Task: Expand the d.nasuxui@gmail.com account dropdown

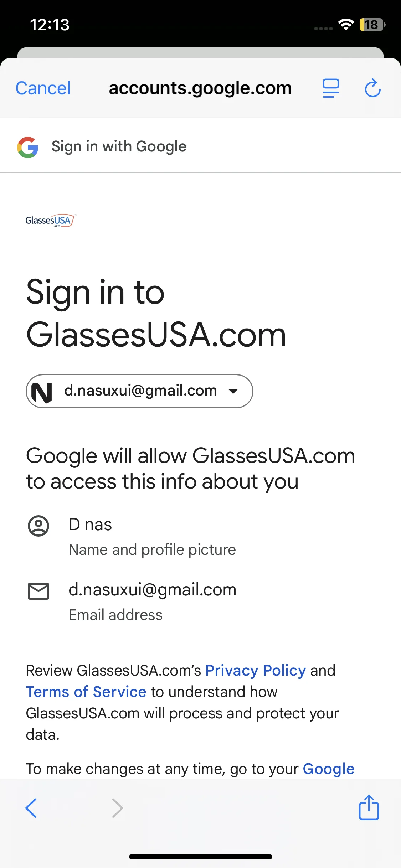Action: (x=233, y=392)
